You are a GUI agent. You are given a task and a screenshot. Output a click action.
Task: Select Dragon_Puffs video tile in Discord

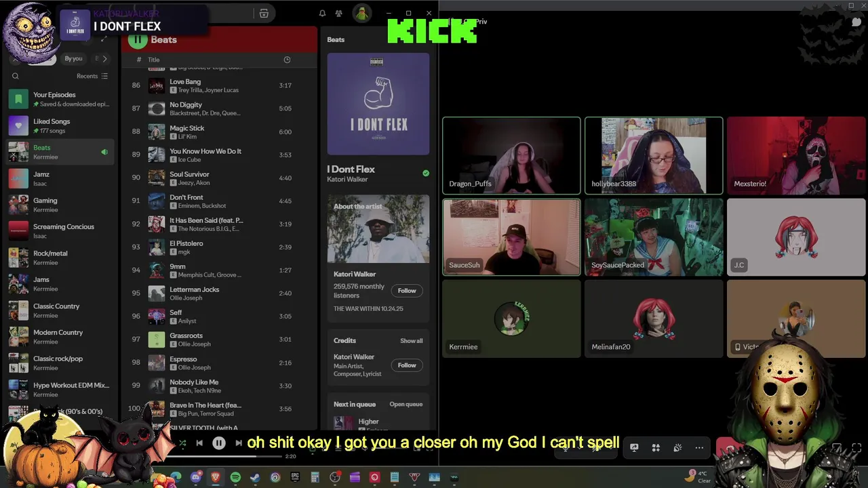(511, 156)
